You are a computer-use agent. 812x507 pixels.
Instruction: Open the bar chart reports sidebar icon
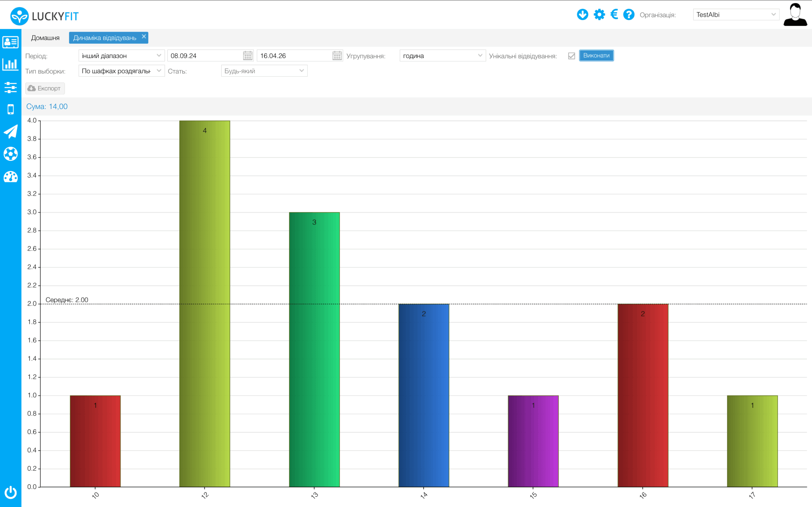pos(10,64)
